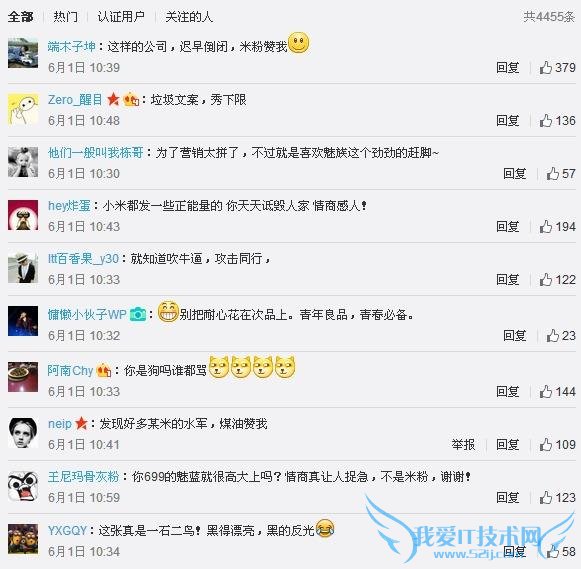
Task: Click thumbs-up icon showing 136 likes
Action: pos(545,120)
